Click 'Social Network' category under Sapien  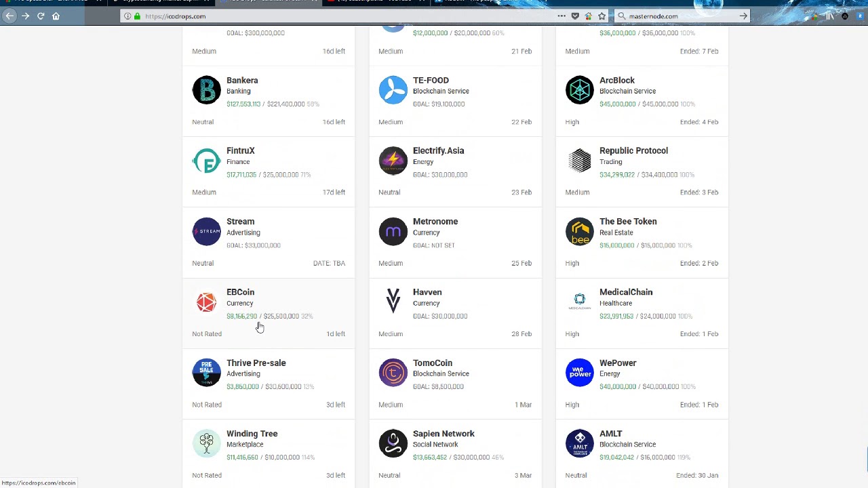pyautogui.click(x=435, y=445)
